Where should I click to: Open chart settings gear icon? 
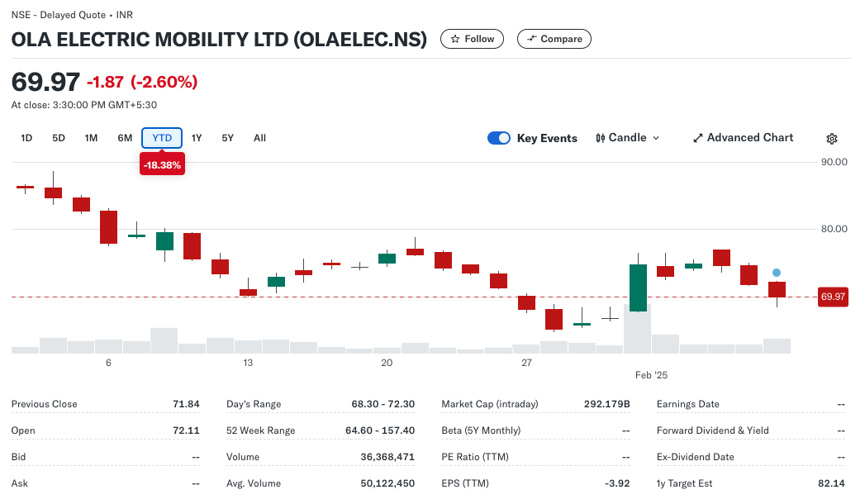click(831, 139)
